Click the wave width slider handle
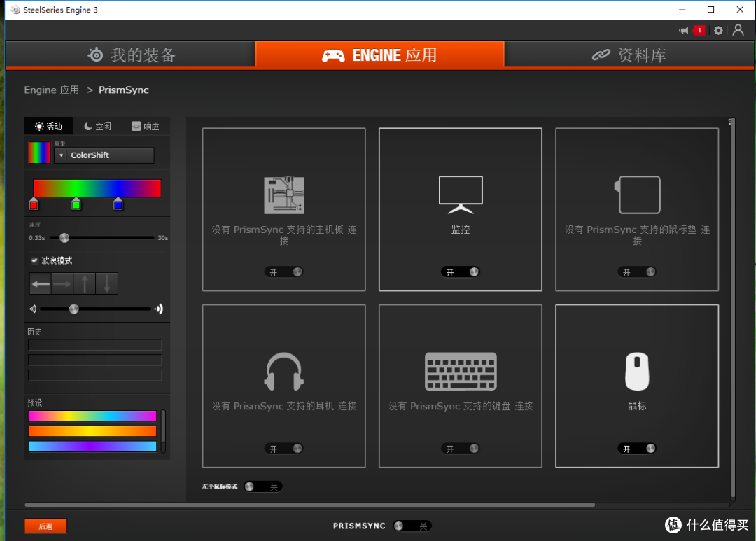Viewport: 756px width, 541px height. (73, 309)
